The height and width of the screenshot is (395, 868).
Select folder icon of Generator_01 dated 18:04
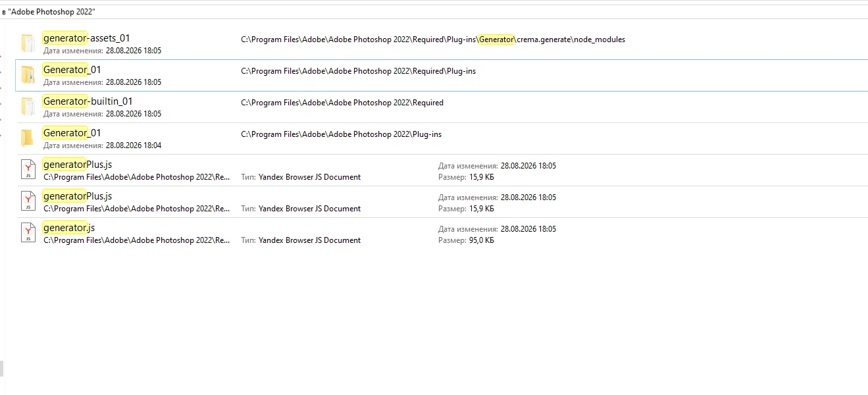click(x=28, y=138)
